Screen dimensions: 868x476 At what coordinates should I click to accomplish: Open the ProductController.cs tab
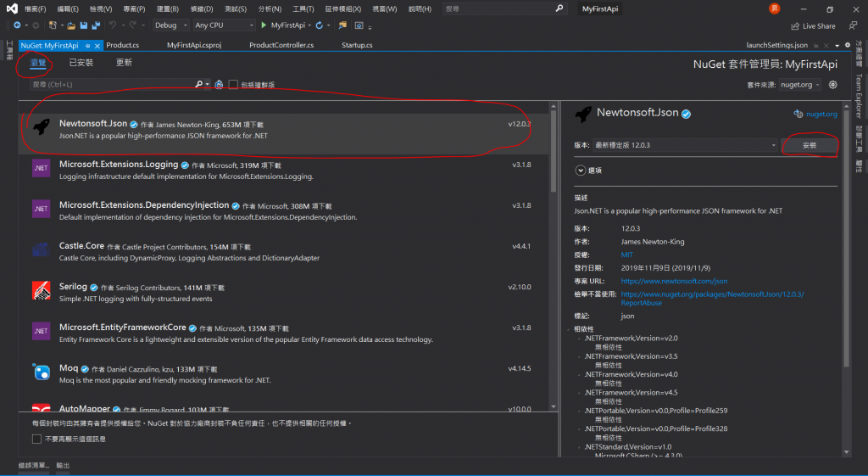click(x=281, y=46)
